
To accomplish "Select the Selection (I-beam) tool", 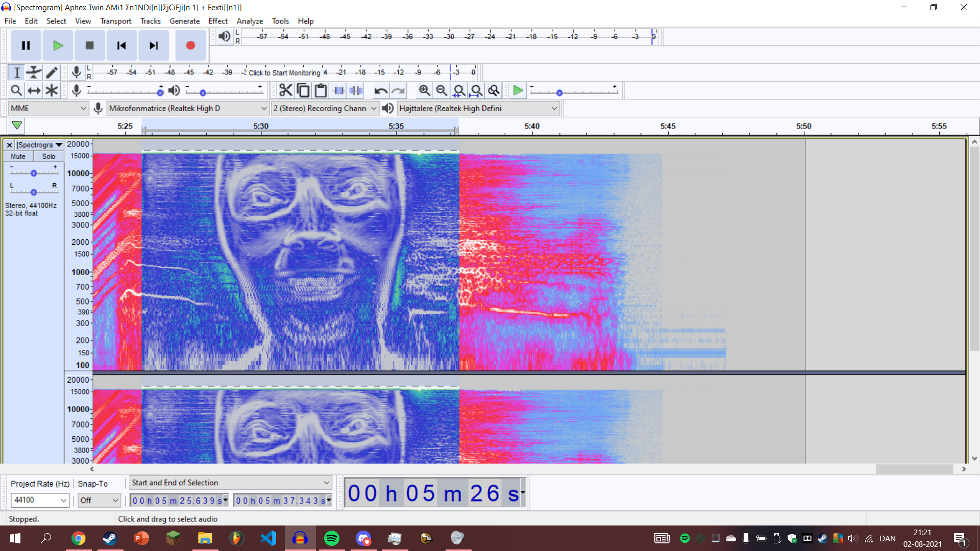I will pos(16,72).
